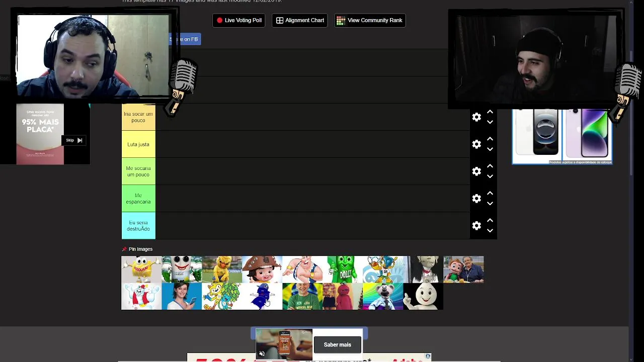Image resolution: width=644 pixels, height=362 pixels.
Task: Pick the woman holding a phone image
Action: click(x=182, y=296)
